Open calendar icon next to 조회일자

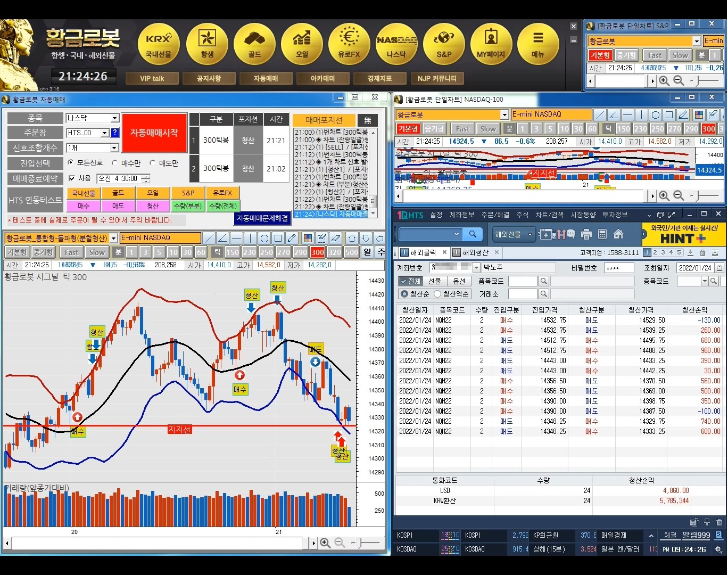719,268
